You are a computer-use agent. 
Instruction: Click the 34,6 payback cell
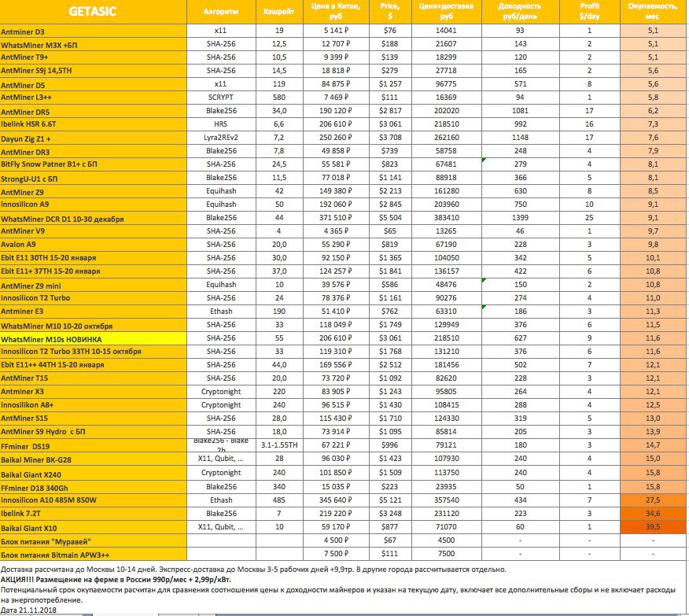pos(653,514)
